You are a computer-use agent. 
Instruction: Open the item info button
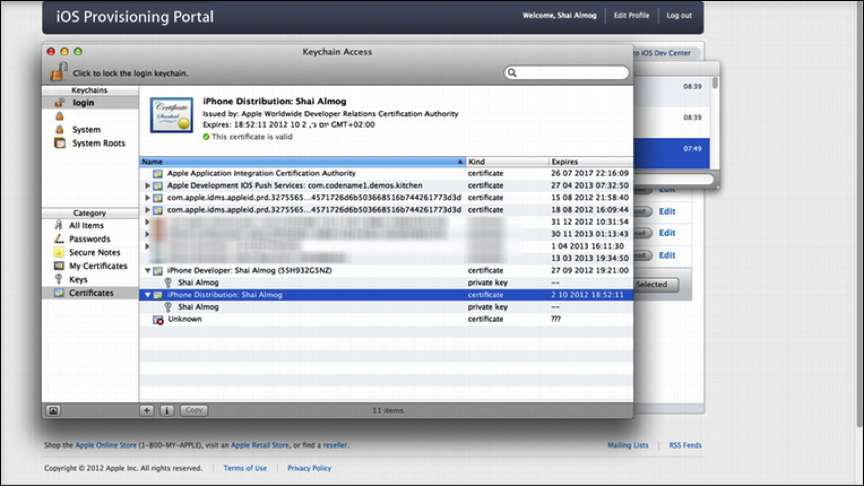167,410
